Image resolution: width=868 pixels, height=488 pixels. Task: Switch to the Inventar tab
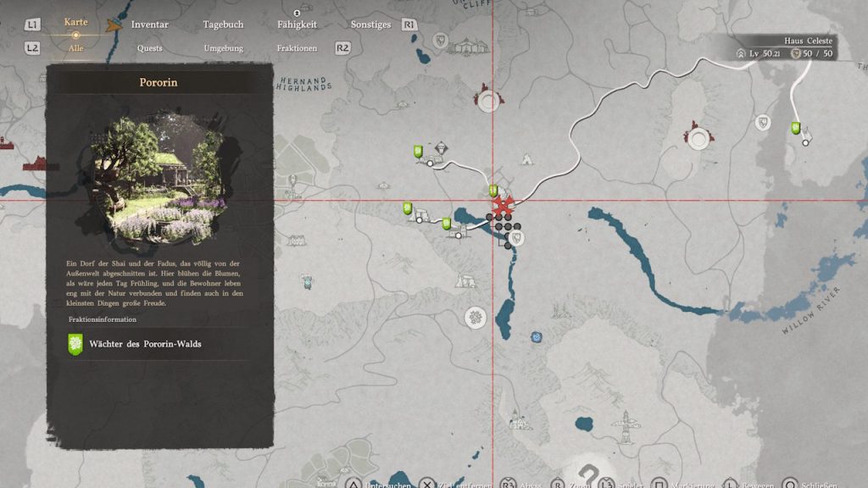pos(149,25)
